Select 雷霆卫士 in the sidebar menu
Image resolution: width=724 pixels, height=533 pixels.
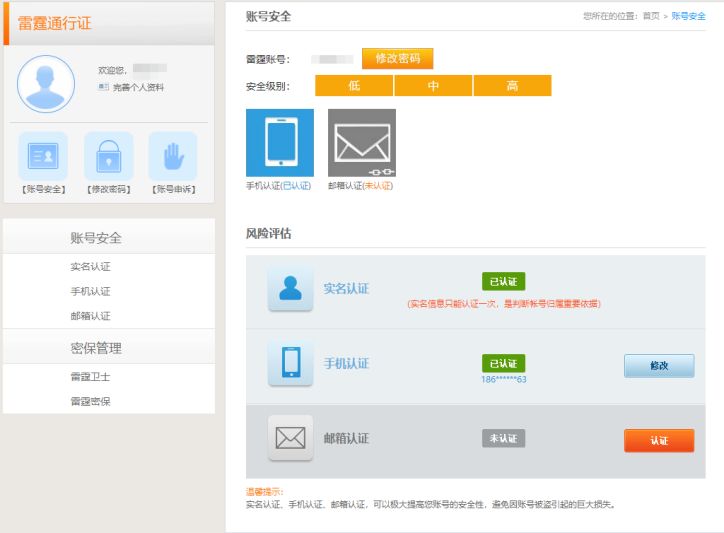(90, 376)
